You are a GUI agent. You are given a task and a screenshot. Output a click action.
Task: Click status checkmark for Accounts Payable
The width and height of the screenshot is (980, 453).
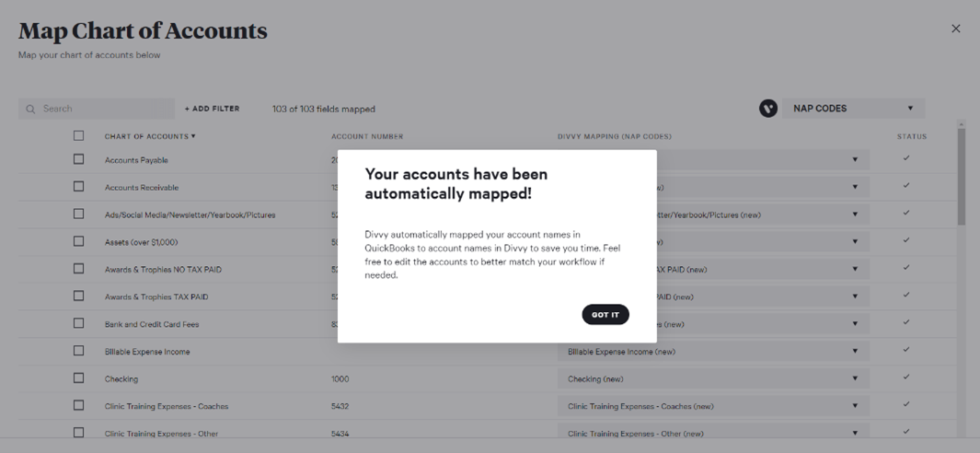906,158
